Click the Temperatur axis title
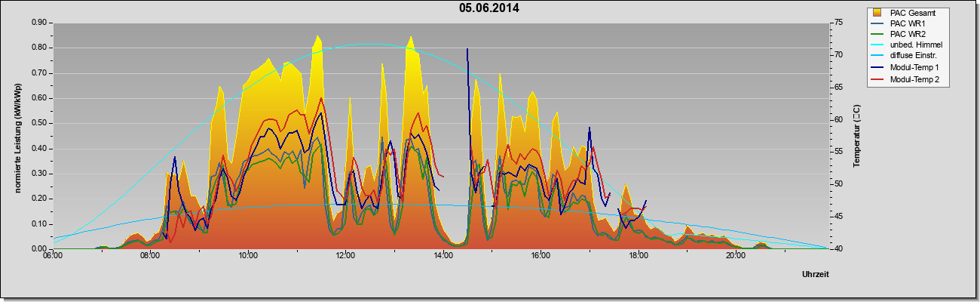Screen dimensions: 980x302 tap(856, 136)
